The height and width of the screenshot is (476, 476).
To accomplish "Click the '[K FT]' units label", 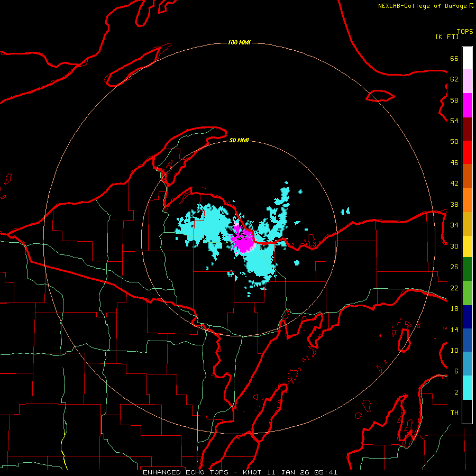I will coord(447,36).
